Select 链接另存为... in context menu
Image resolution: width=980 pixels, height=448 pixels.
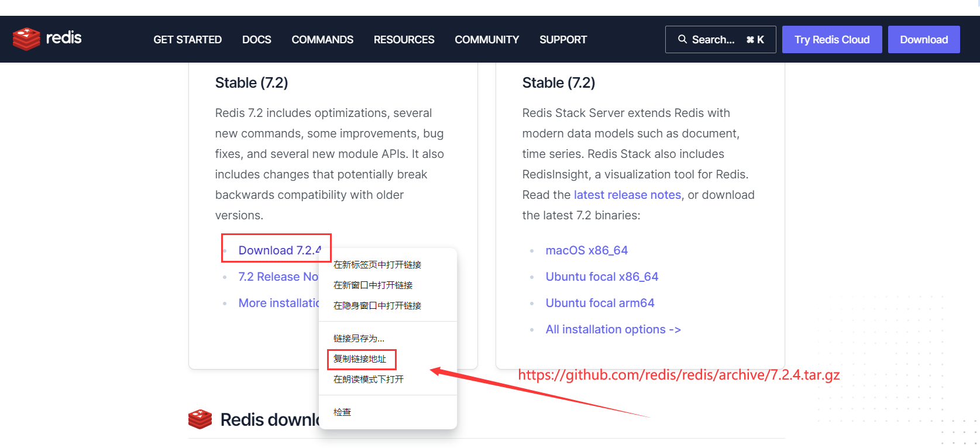click(388, 339)
